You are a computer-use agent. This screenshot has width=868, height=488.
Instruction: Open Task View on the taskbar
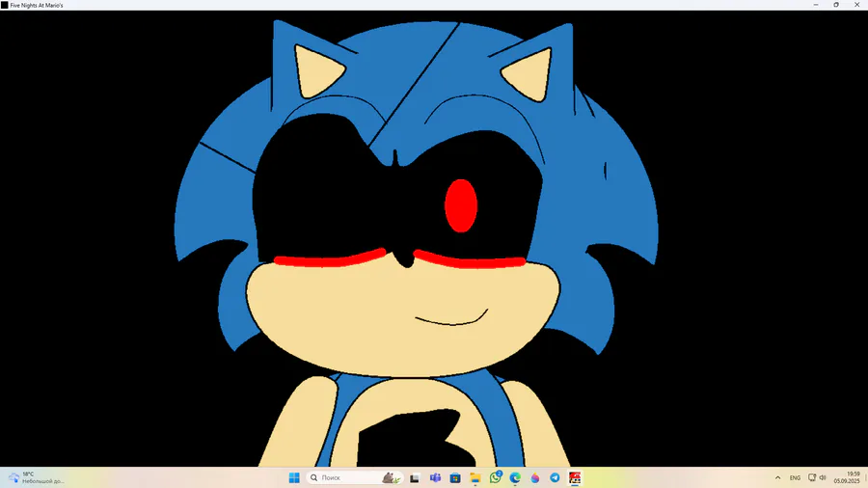click(415, 477)
